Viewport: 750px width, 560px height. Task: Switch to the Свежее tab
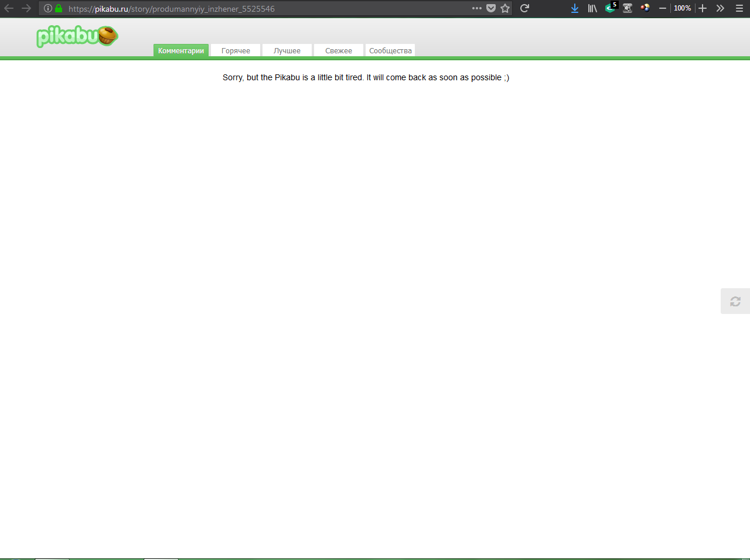(x=339, y=50)
